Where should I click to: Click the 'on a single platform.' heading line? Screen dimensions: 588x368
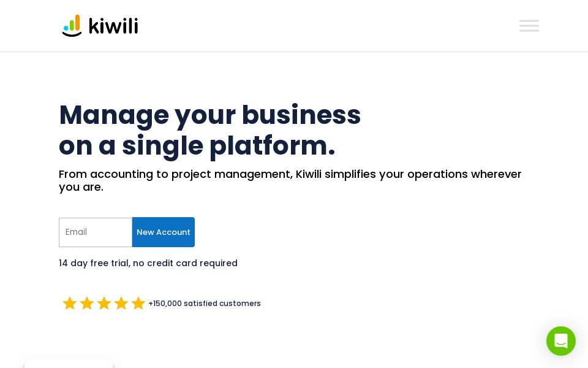pyautogui.click(x=197, y=145)
